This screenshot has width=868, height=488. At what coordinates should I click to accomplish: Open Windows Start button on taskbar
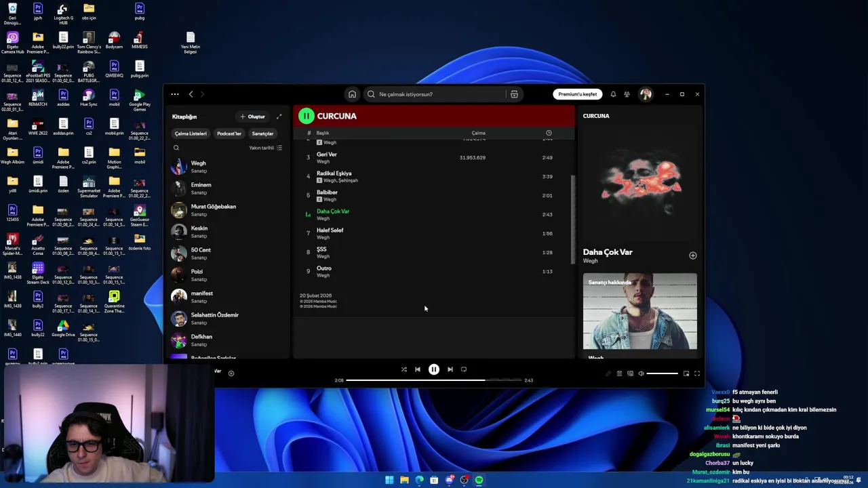coord(389,480)
